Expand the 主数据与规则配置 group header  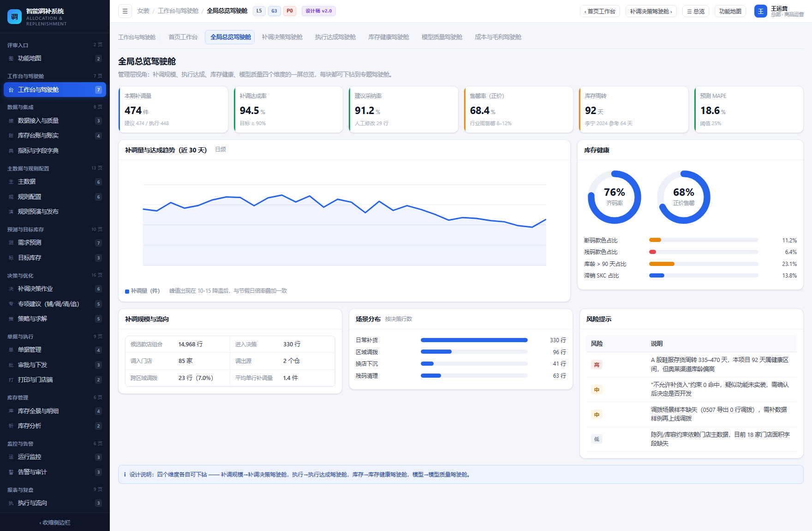point(55,169)
